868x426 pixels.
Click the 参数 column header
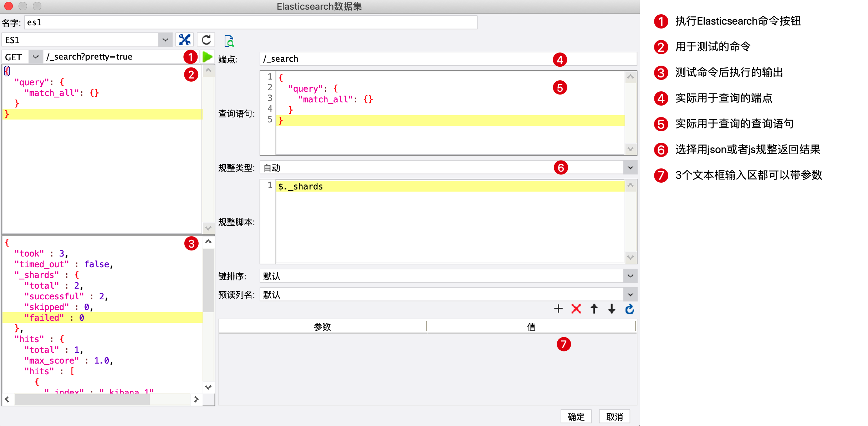pos(322,326)
